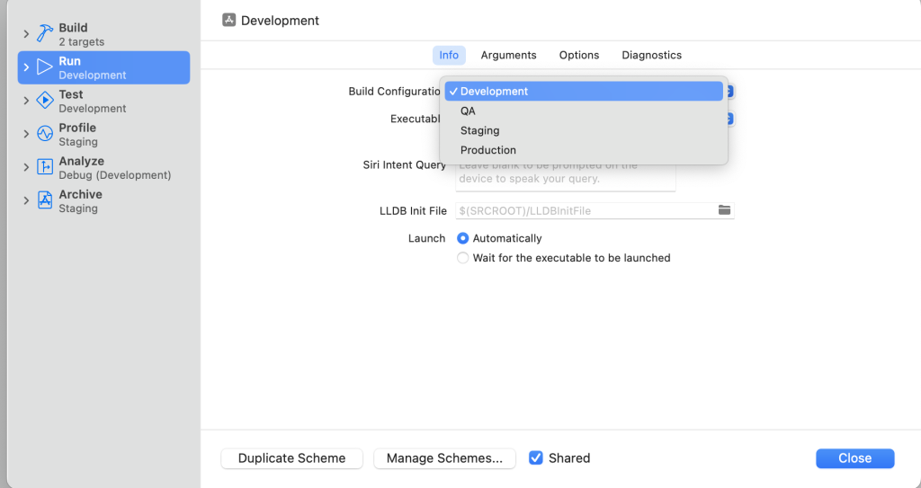
Task: Click the Run play icon
Action: [x=45, y=67]
